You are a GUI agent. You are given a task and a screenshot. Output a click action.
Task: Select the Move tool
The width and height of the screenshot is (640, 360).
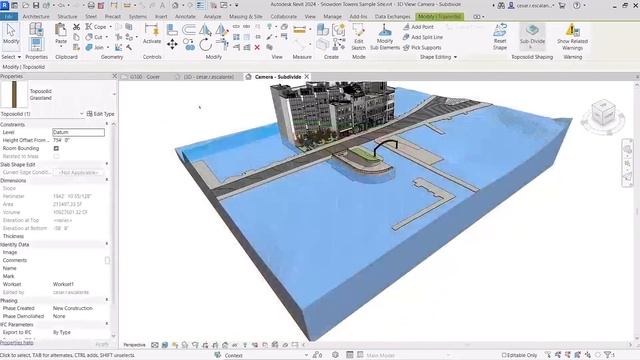pyautogui.click(x=172, y=44)
